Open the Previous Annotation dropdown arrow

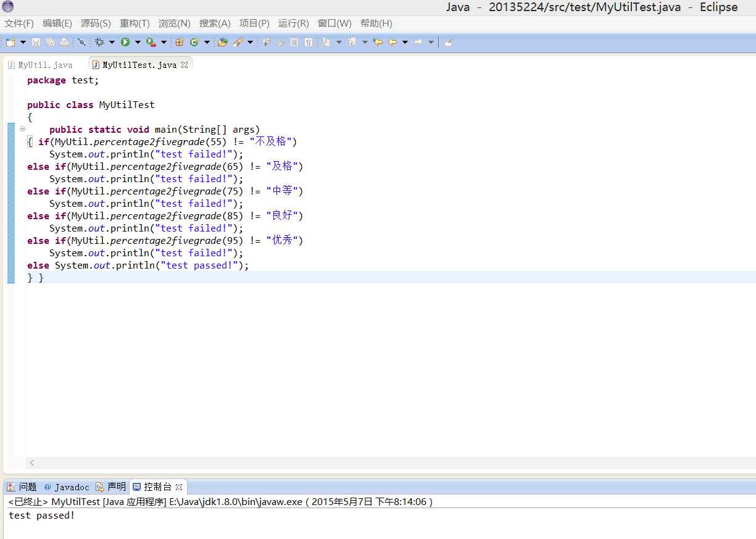coord(365,42)
